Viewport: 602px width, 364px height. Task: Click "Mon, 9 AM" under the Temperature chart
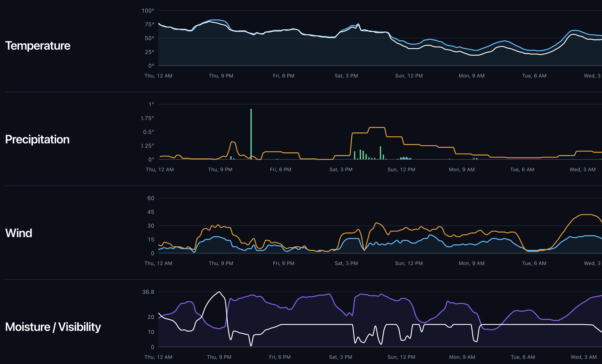pyautogui.click(x=472, y=76)
